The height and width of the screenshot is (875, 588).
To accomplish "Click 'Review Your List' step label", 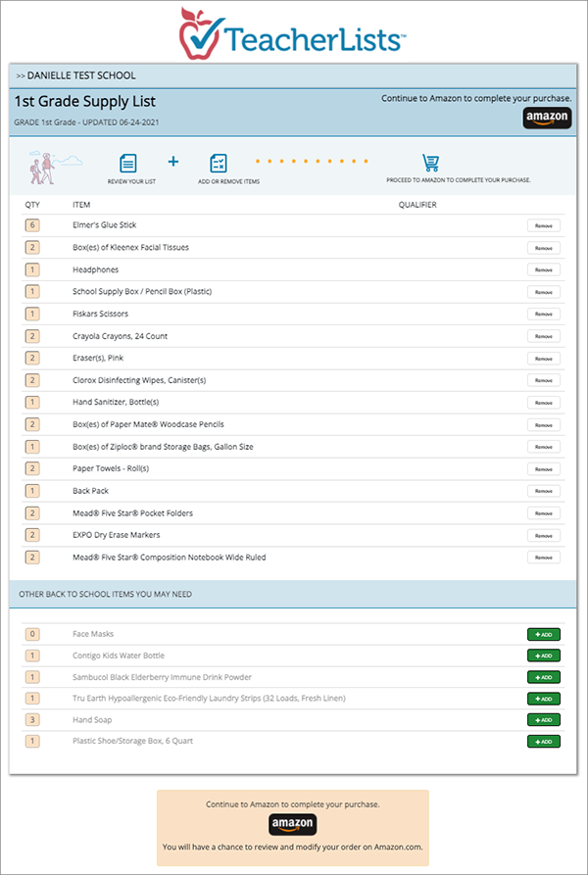I will pyautogui.click(x=131, y=182).
